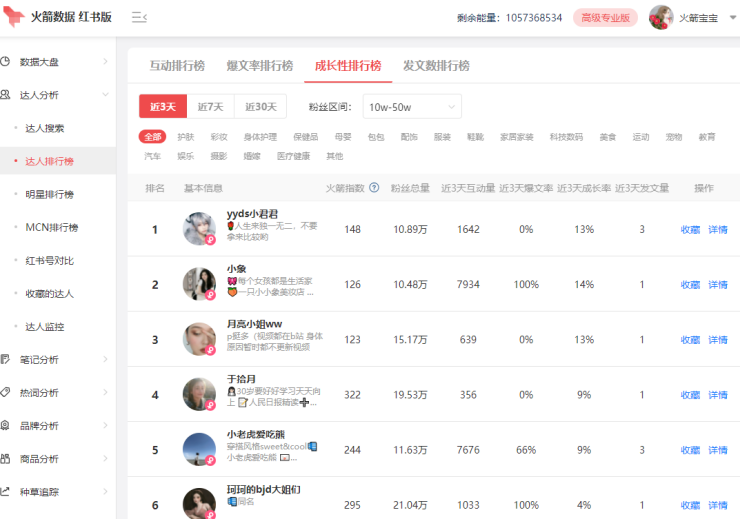
Task: Filter by 美食 category
Action: click(x=608, y=137)
